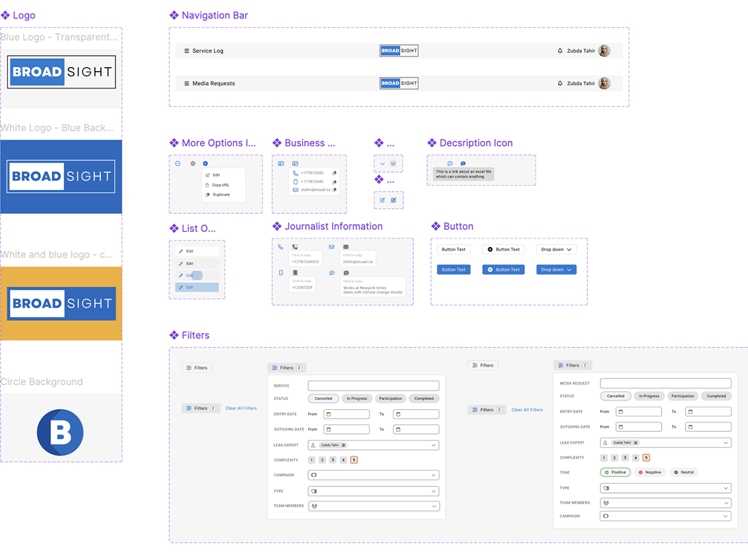Expand Campaign dropdown in Media Request panel

[725, 516]
